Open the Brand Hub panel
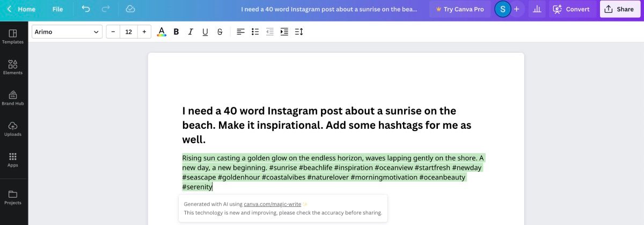The width and height of the screenshot is (644, 225). tap(13, 98)
